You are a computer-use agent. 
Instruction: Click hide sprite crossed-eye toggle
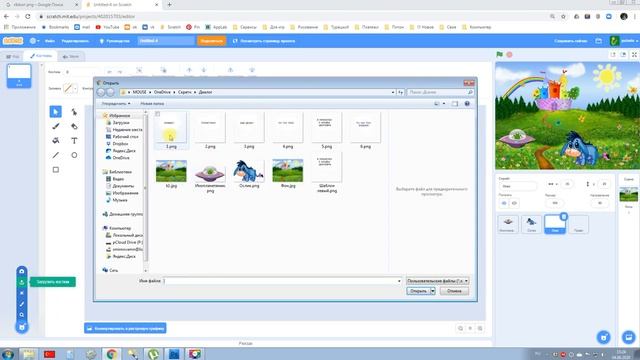point(514,203)
